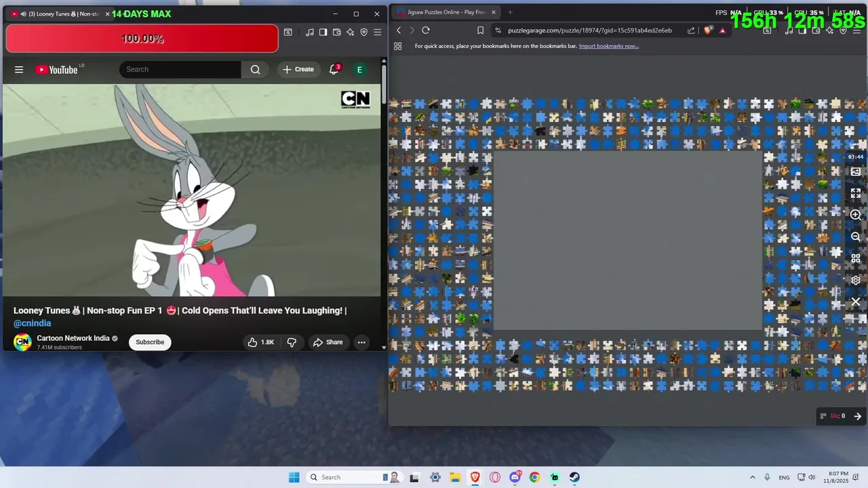Click the puzzlegarage.com address bar URL
Viewport: 868px width, 488px height.
point(589,30)
